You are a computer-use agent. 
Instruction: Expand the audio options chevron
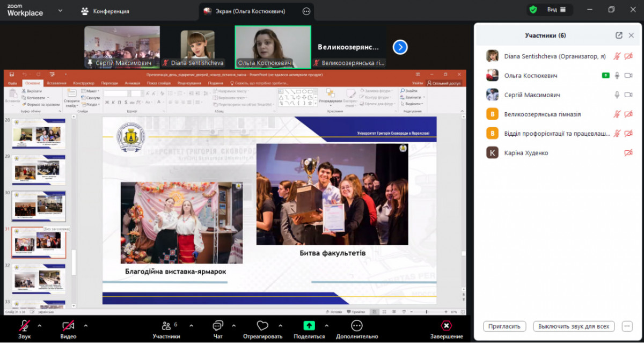click(x=39, y=325)
